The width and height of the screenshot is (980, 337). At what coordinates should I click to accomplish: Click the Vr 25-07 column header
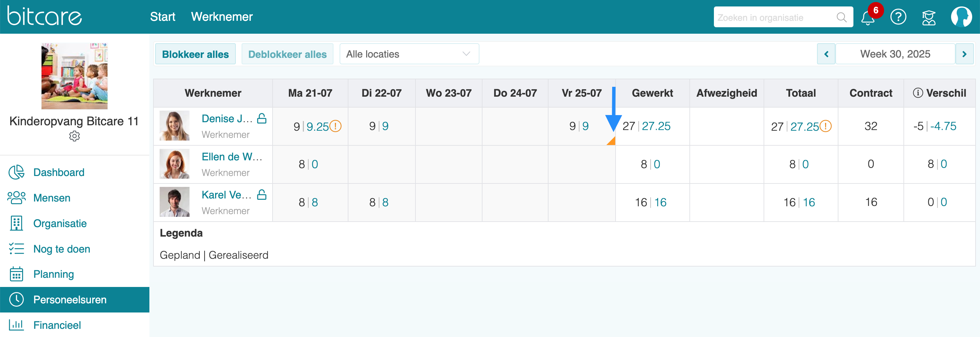click(x=581, y=93)
